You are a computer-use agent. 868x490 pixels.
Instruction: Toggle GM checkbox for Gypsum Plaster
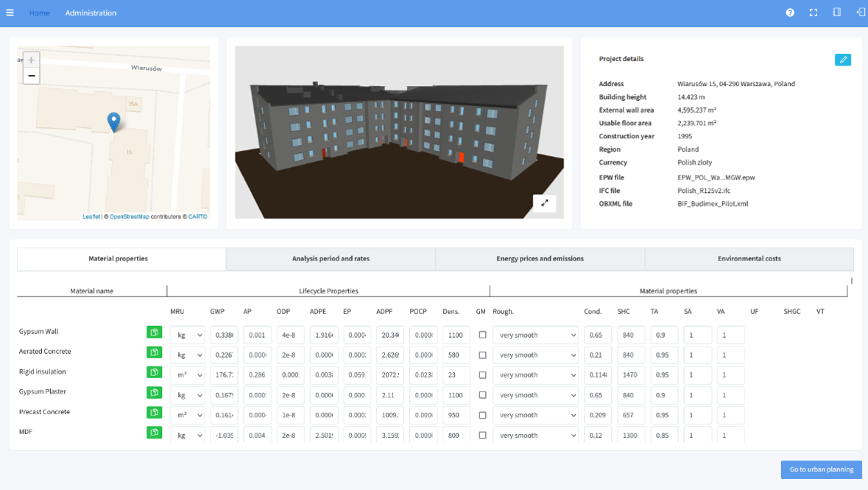coord(483,395)
